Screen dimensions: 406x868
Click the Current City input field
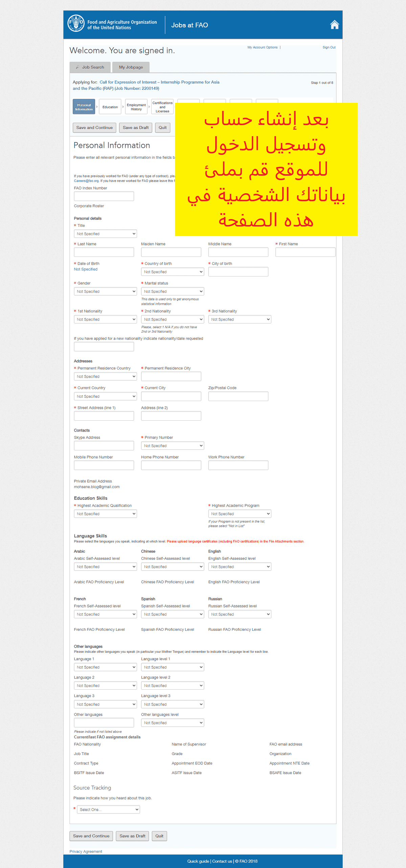[x=171, y=396]
